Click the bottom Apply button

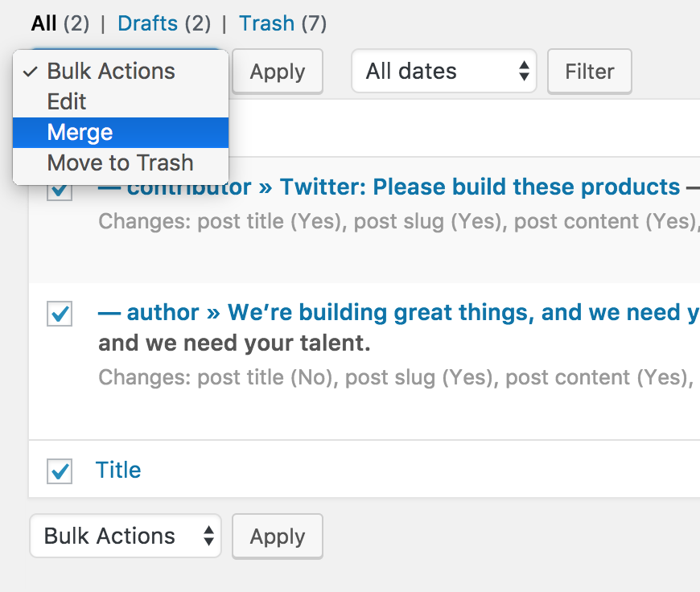[x=278, y=536]
